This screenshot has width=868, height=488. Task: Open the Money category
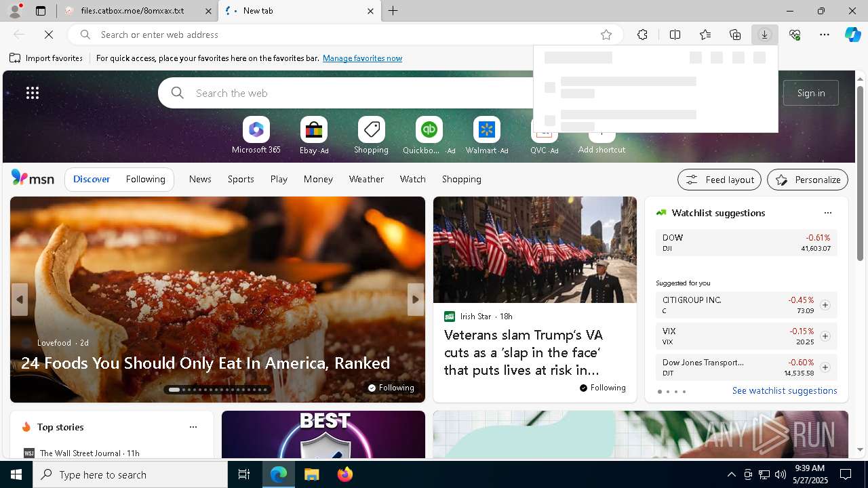click(x=318, y=179)
